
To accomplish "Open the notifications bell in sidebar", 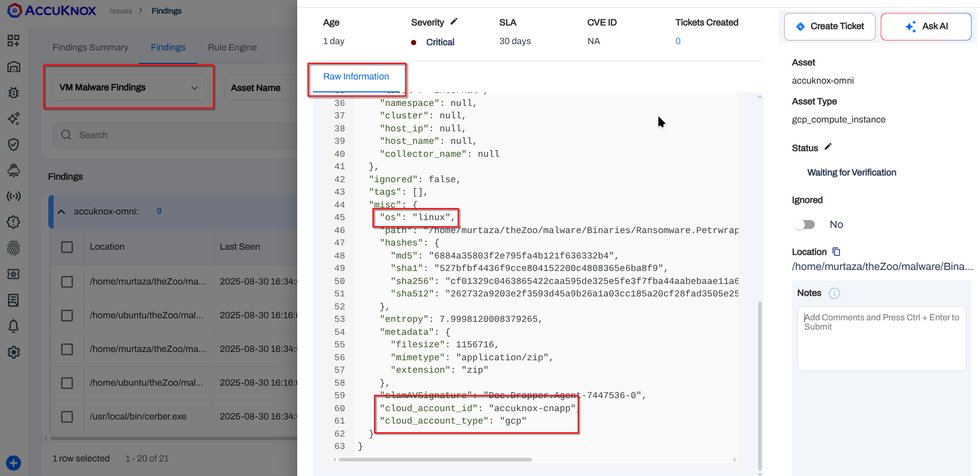I will click(14, 326).
